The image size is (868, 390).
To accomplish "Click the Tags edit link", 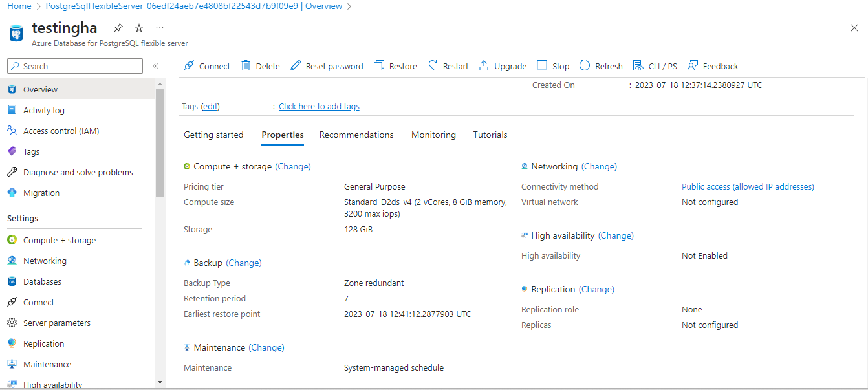I will (210, 106).
